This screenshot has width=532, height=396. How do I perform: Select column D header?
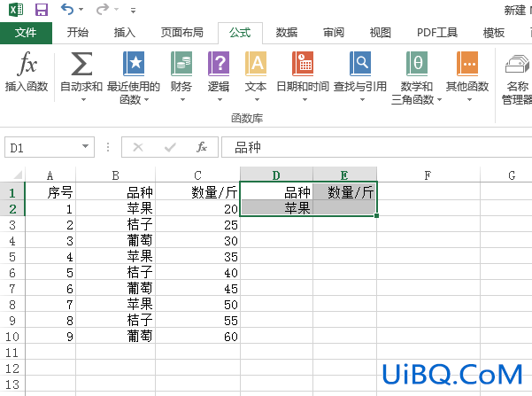coord(276,175)
